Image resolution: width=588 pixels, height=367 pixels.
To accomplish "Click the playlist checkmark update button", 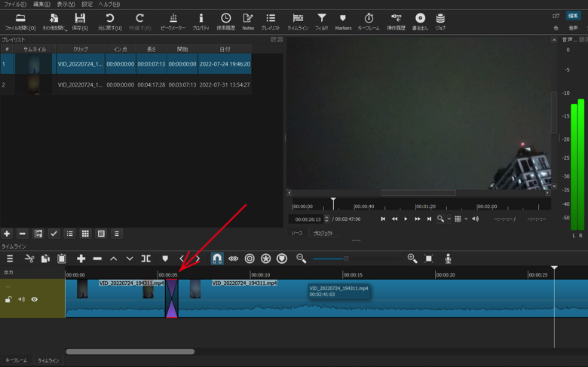I will 54,234.
